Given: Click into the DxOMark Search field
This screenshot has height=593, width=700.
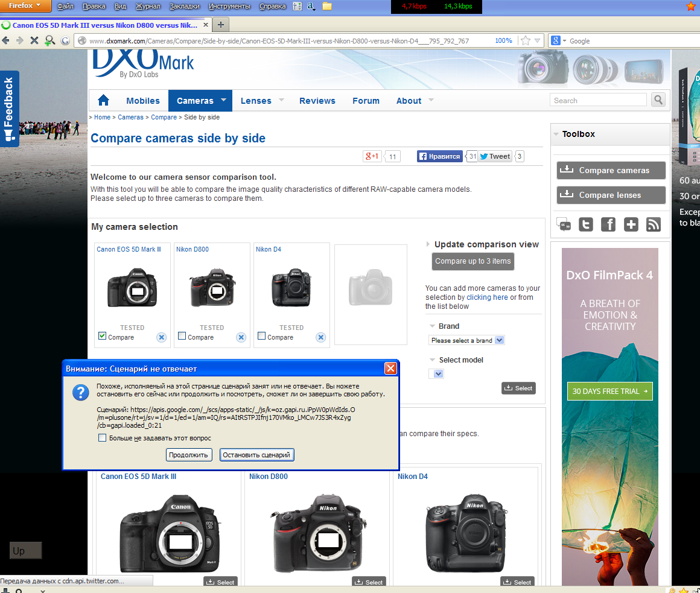Looking at the screenshot, I should click(x=598, y=100).
